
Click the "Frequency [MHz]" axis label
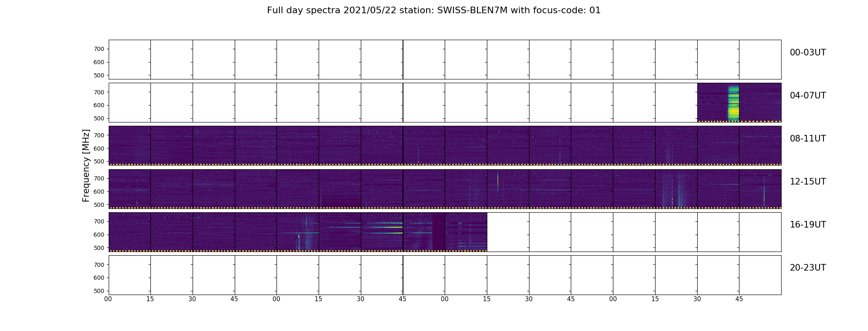click(x=86, y=165)
